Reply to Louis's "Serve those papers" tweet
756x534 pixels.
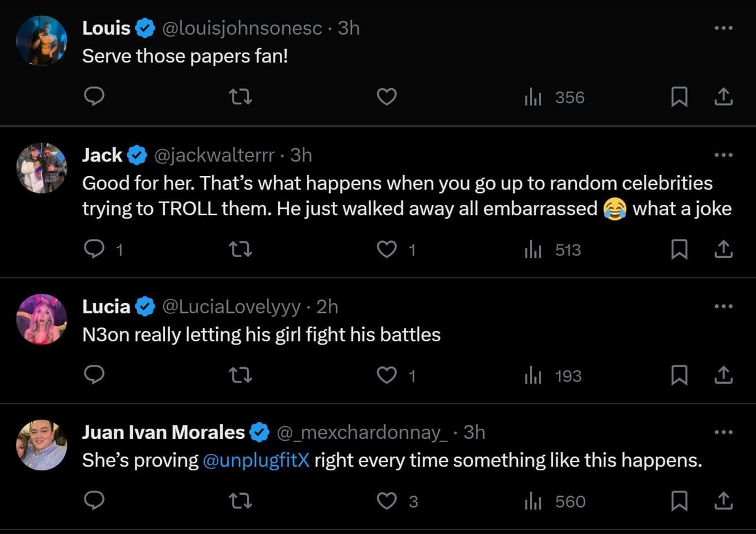[x=94, y=96]
